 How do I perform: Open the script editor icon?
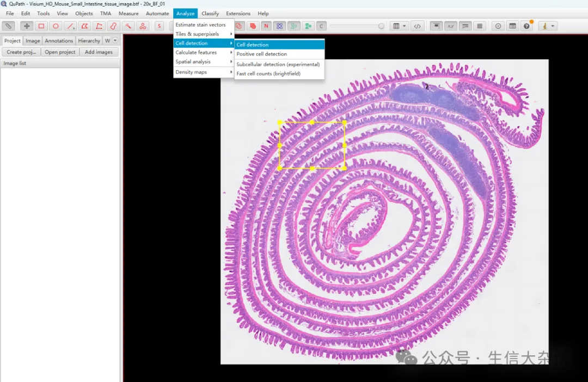tap(417, 26)
